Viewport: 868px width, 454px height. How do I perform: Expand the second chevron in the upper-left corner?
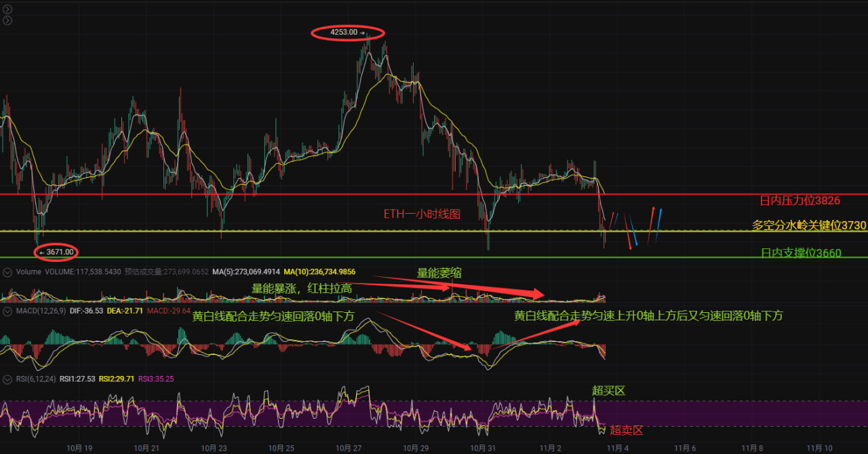[7, 21]
